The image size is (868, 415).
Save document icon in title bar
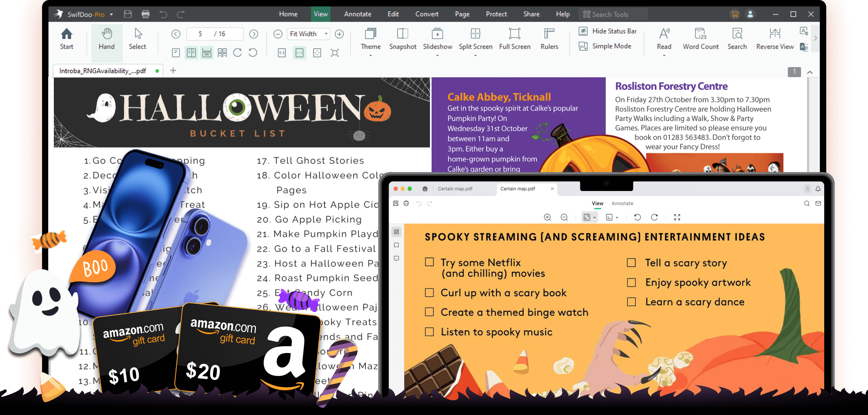click(x=128, y=14)
